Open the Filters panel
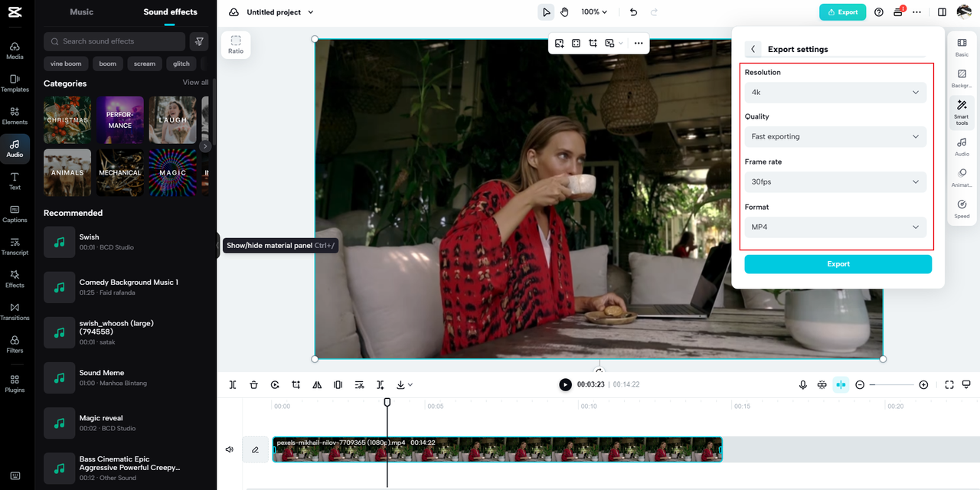This screenshot has height=490, width=980. click(15, 344)
